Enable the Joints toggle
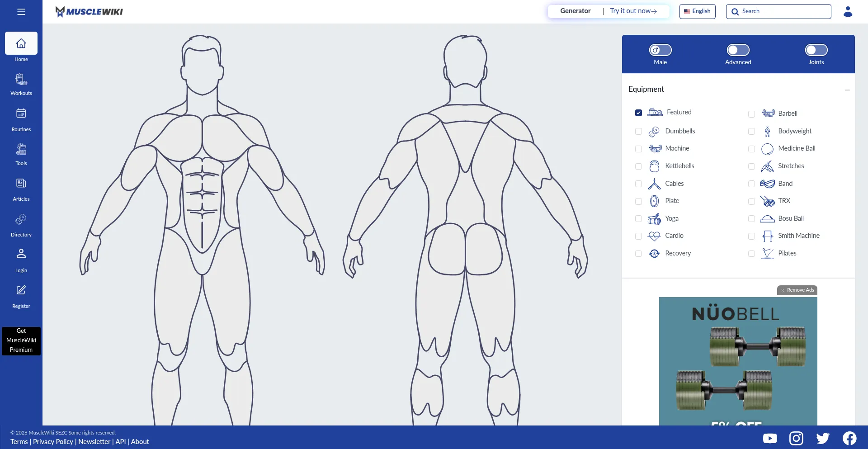The width and height of the screenshot is (868, 449). 816,50
